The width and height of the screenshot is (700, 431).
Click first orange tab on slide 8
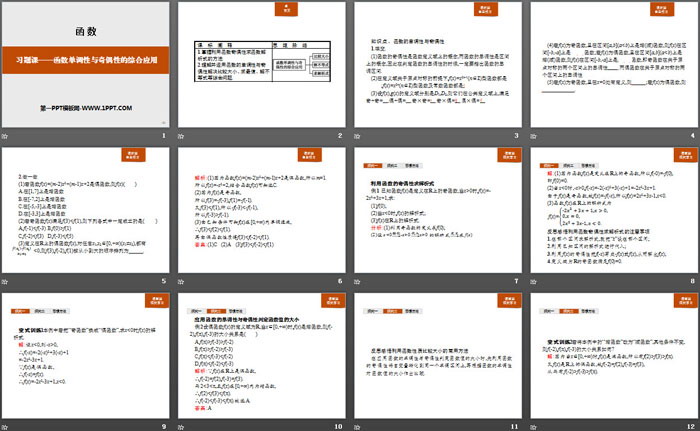549,166
